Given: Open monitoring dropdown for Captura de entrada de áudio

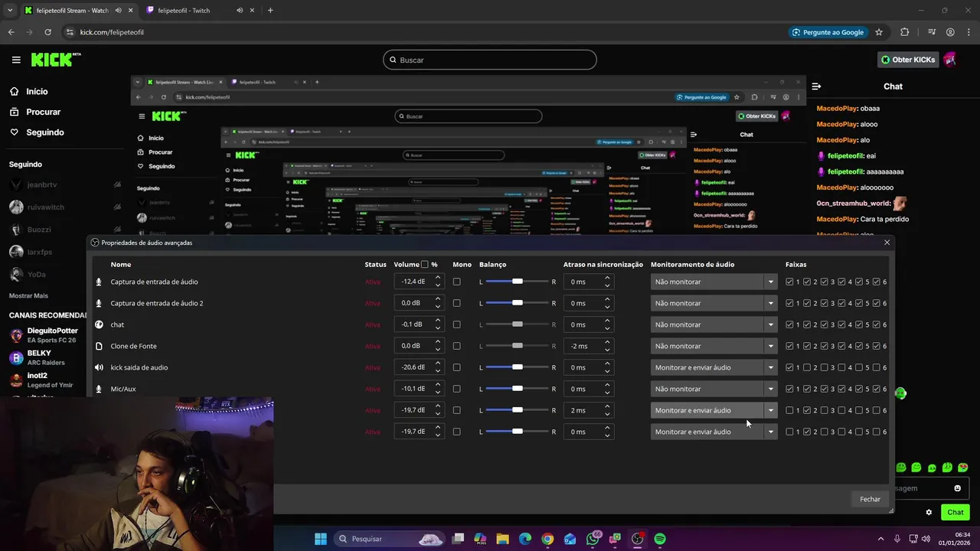Looking at the screenshot, I should click(x=714, y=282).
